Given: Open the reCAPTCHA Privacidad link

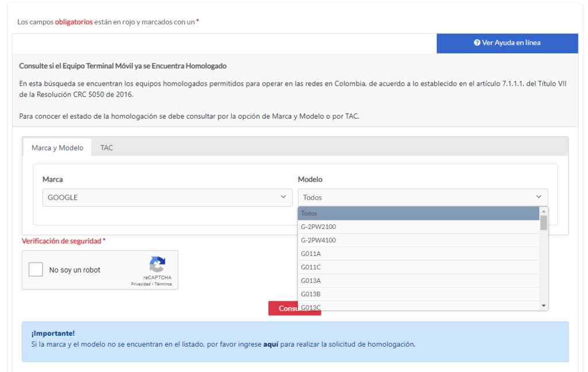Looking at the screenshot, I should (141, 284).
